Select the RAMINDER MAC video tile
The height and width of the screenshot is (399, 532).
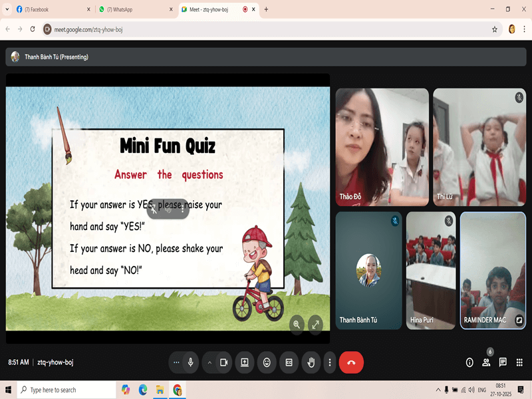(x=493, y=270)
